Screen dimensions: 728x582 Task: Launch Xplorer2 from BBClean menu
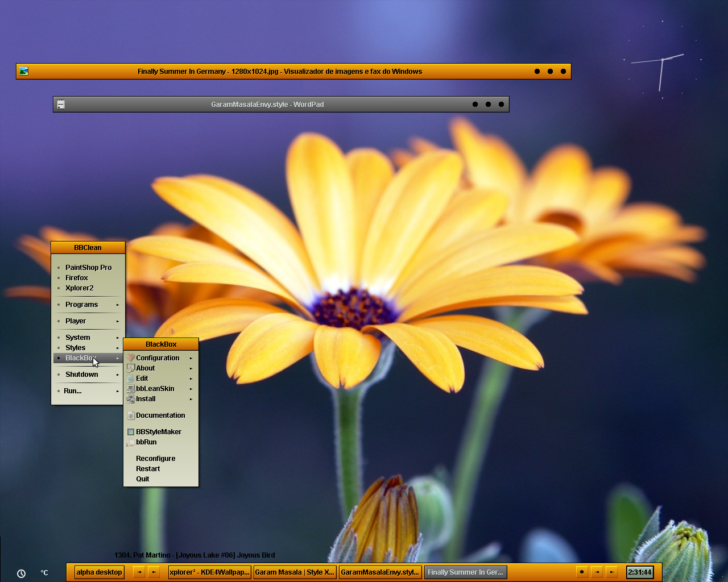pos(88,288)
